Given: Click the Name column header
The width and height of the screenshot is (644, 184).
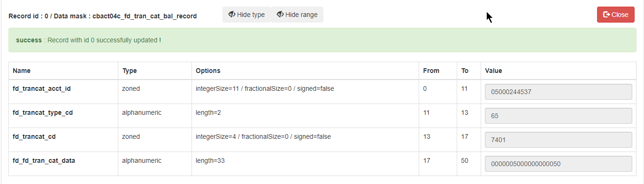Looking at the screenshot, I should click(22, 71).
